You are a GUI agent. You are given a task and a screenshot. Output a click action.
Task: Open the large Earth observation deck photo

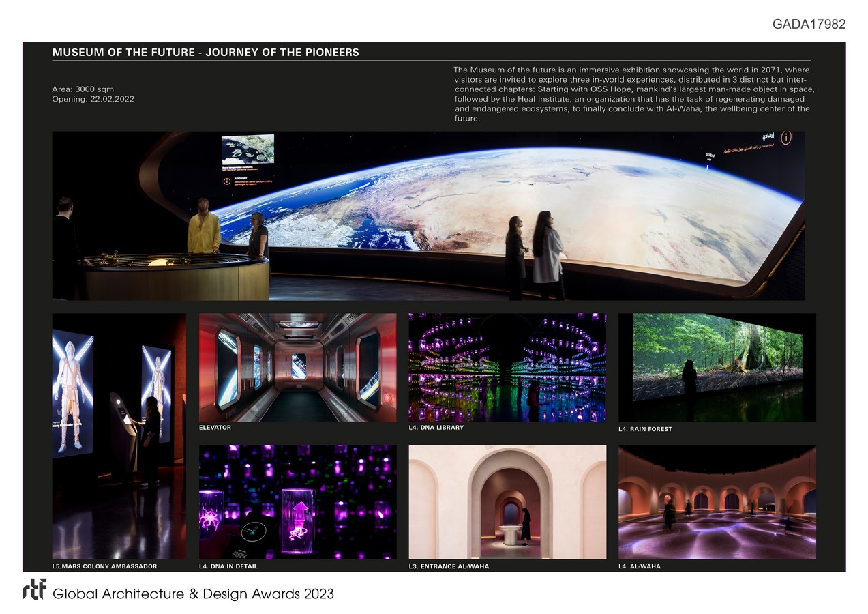pos(428,216)
